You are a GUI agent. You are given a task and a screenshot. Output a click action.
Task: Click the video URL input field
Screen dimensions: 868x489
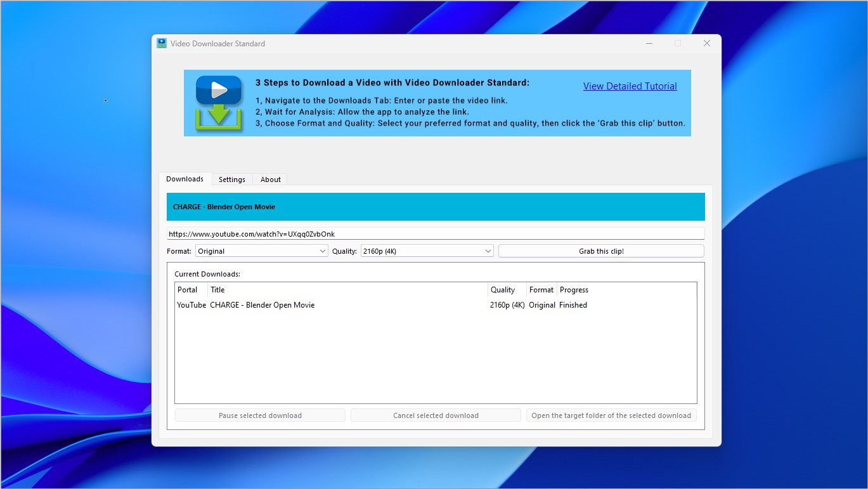(436, 233)
